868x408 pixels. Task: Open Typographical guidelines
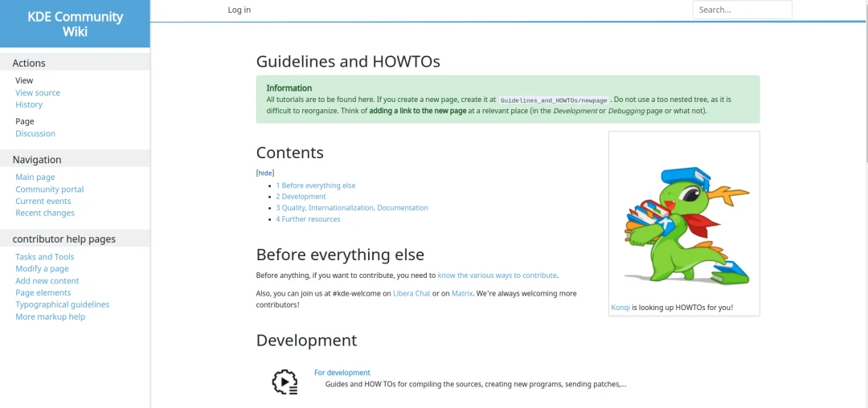click(x=63, y=305)
